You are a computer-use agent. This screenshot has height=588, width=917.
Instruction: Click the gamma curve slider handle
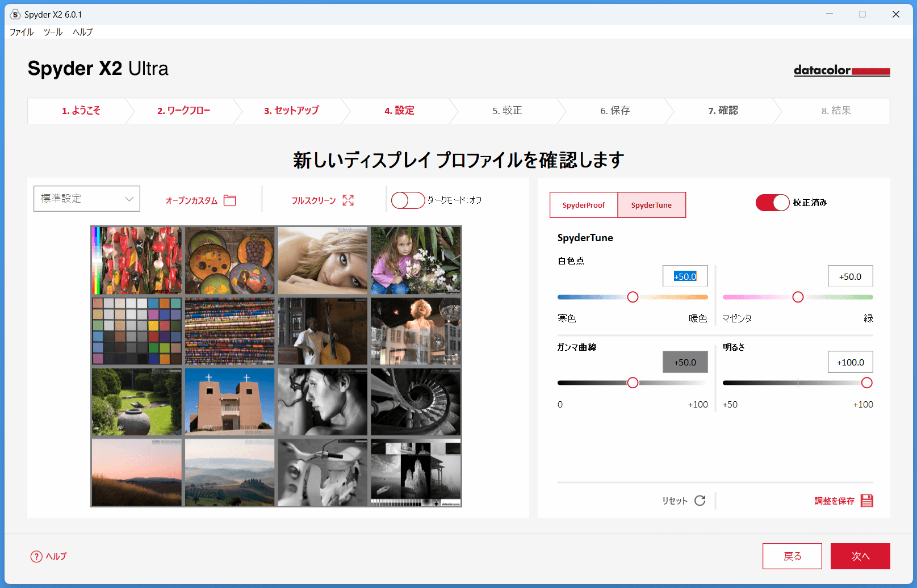633,383
